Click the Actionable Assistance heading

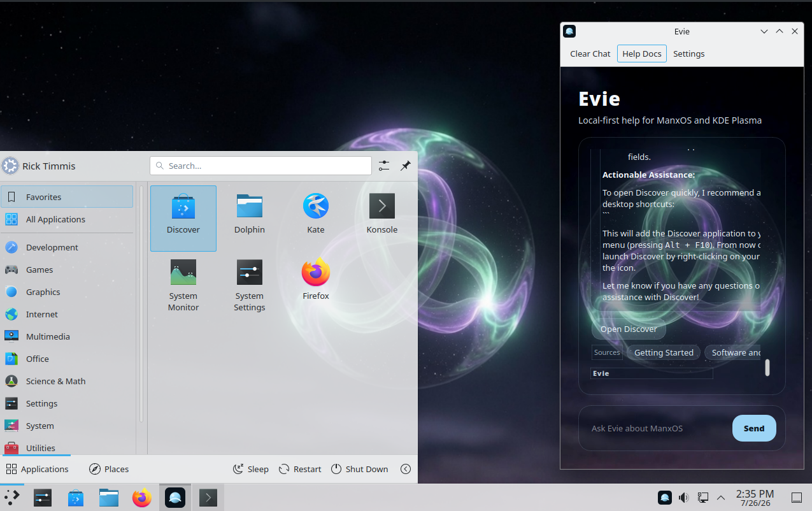tap(648, 175)
